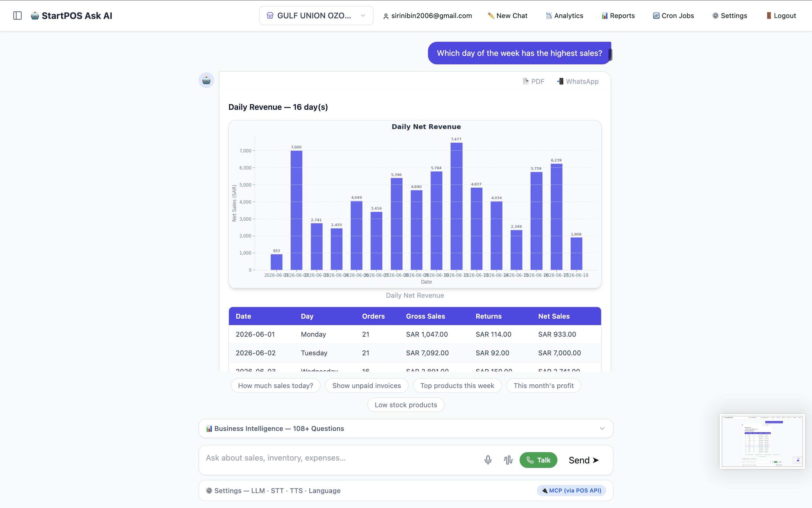Click the clock icon beside Cron Jobs
Viewport: 812px width, 508px height.
click(656, 16)
